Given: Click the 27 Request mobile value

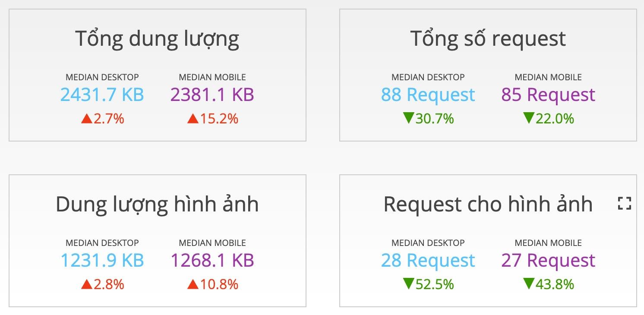Looking at the screenshot, I should coord(548,260).
